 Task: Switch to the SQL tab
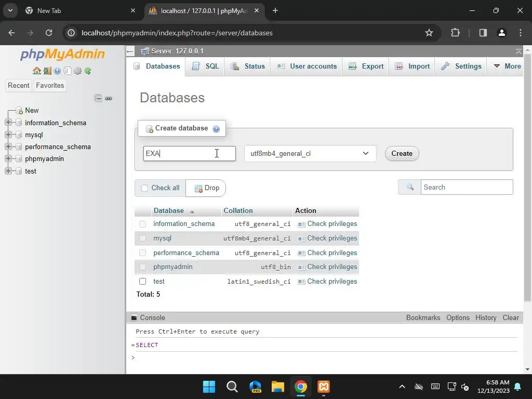point(205,66)
